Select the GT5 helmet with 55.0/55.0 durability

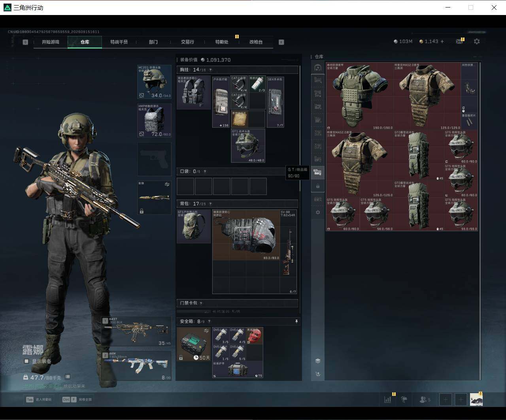point(461,214)
